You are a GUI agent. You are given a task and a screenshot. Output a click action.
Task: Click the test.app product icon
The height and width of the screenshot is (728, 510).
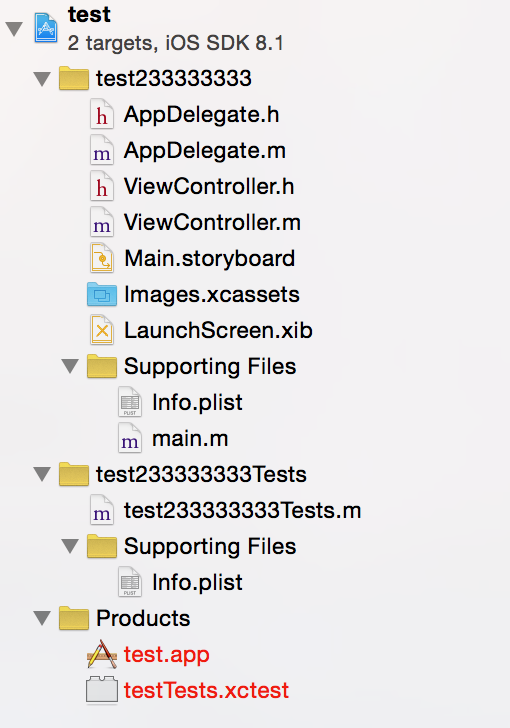click(x=102, y=654)
